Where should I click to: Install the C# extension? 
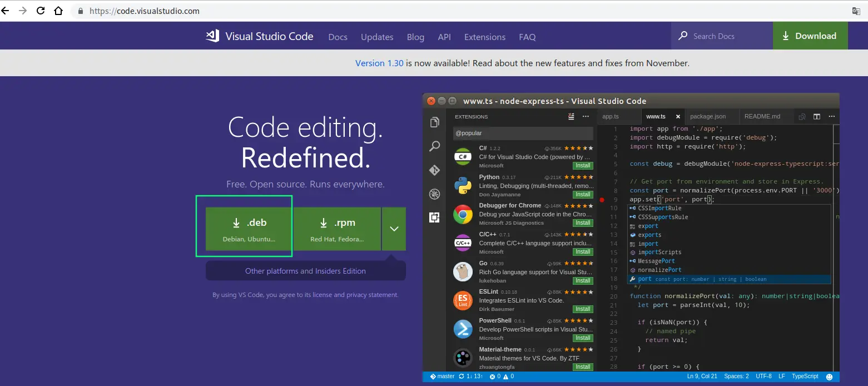(583, 166)
